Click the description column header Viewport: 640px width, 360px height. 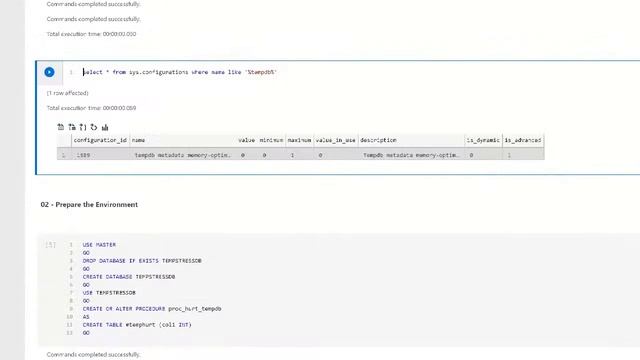(x=411, y=140)
